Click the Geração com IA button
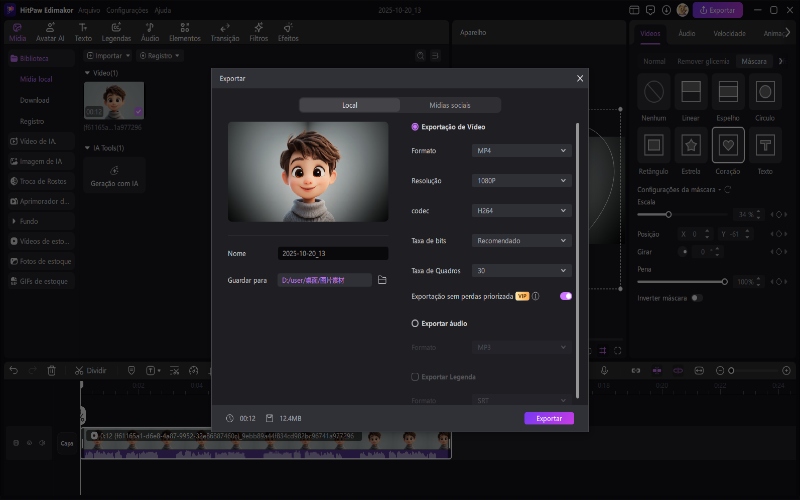 [115, 175]
